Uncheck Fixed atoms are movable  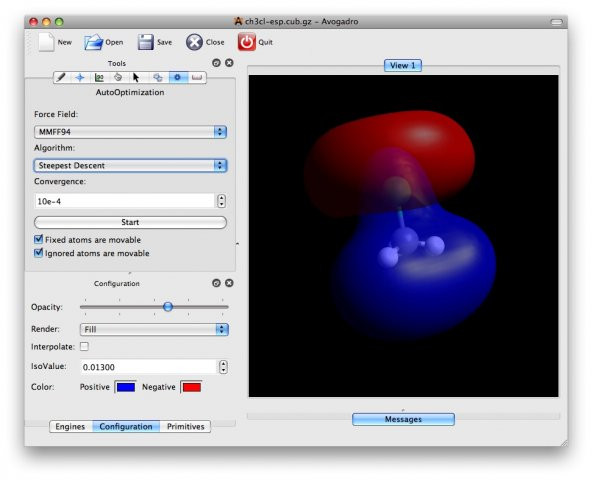pos(39,239)
